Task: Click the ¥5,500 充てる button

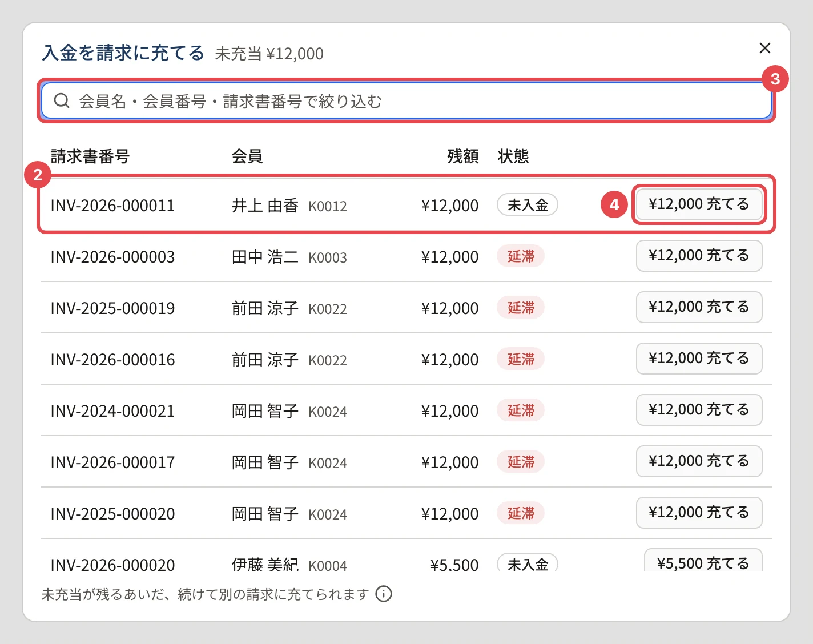Action: (x=703, y=561)
